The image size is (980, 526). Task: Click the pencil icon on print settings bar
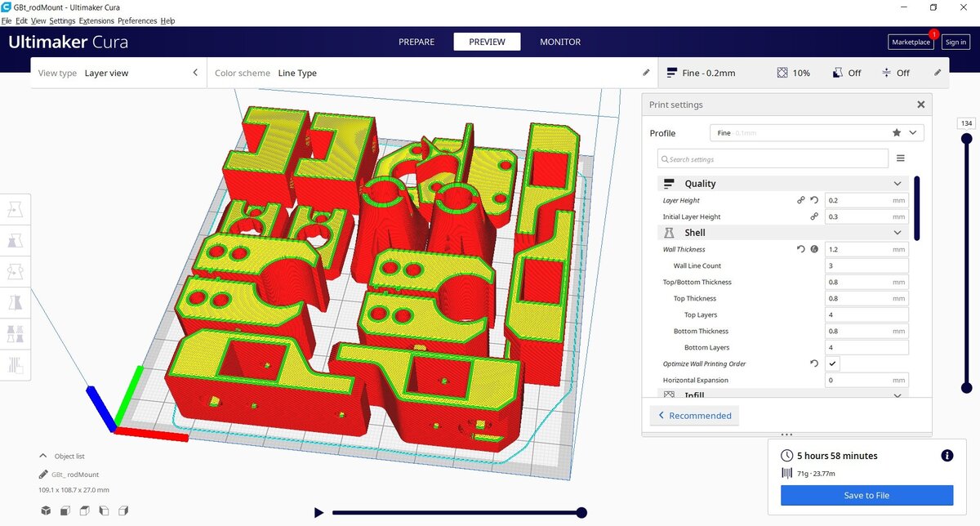point(938,73)
